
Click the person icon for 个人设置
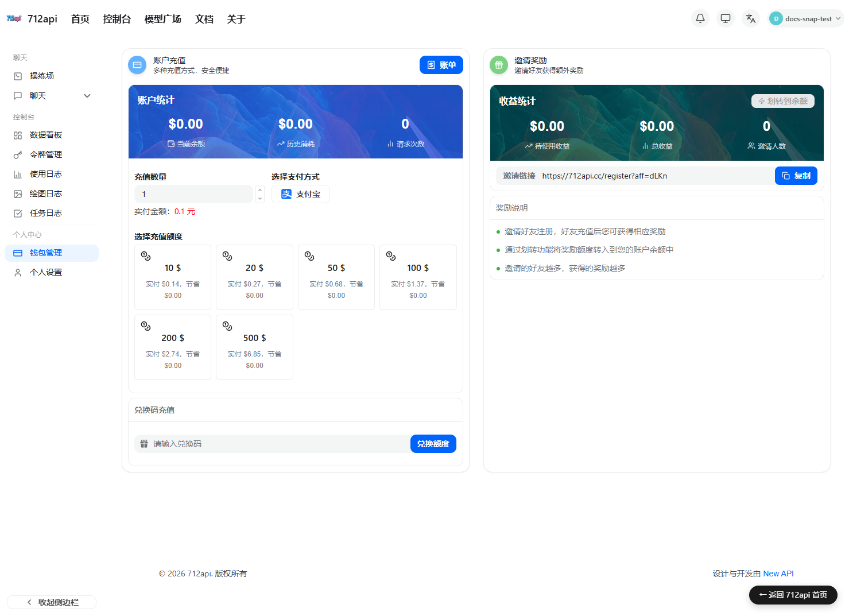click(x=18, y=272)
